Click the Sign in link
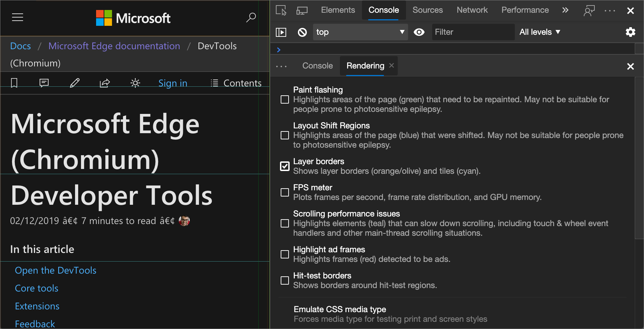 coord(173,83)
